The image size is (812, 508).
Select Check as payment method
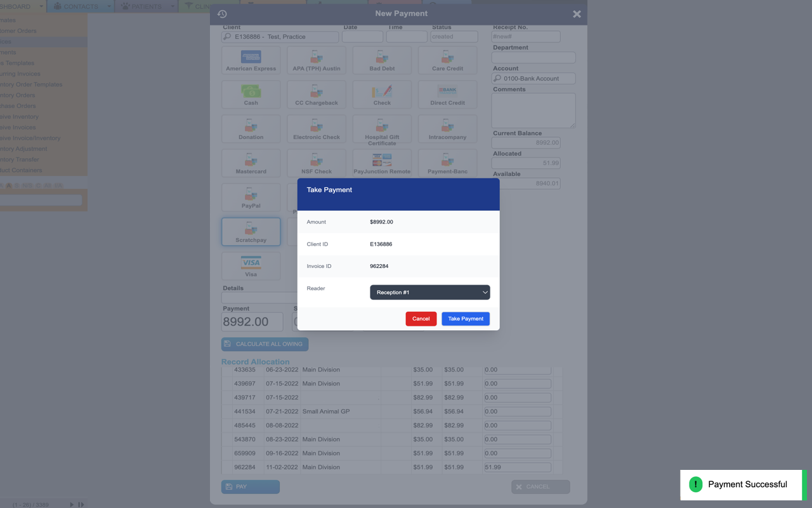tap(382, 95)
